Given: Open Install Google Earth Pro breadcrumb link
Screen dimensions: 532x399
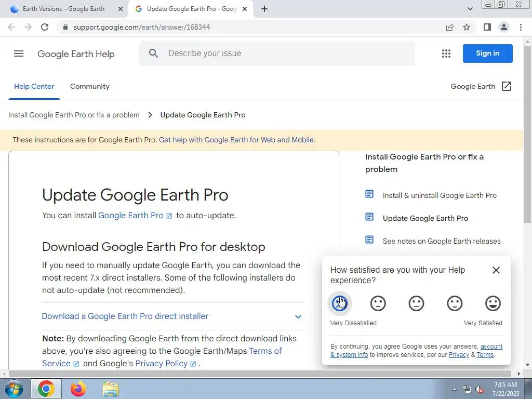Looking at the screenshot, I should click(x=74, y=115).
